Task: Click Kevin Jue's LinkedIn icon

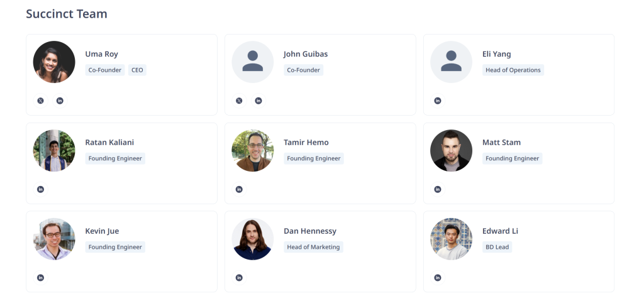Action: tap(40, 278)
